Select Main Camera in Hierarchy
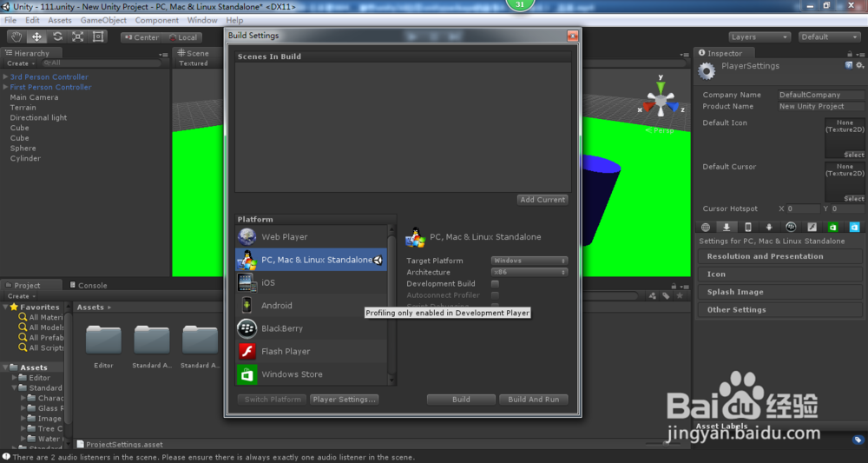 click(x=34, y=97)
